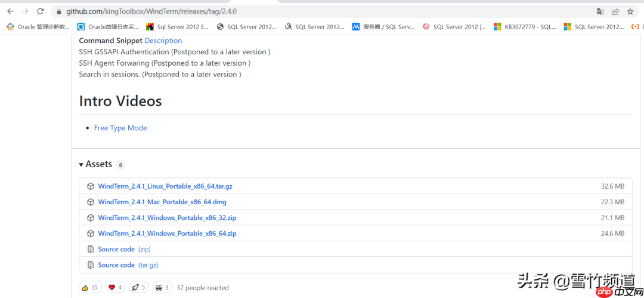Image resolution: width=644 pixels, height=298 pixels.
Task: Click the SSH Agent Forwaring line
Action: (x=165, y=63)
